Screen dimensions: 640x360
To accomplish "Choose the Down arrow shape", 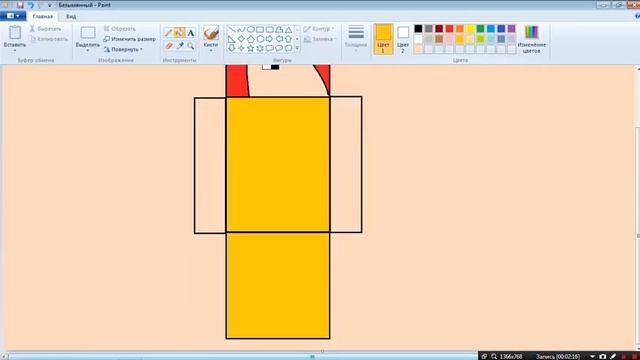I will coord(231,48).
